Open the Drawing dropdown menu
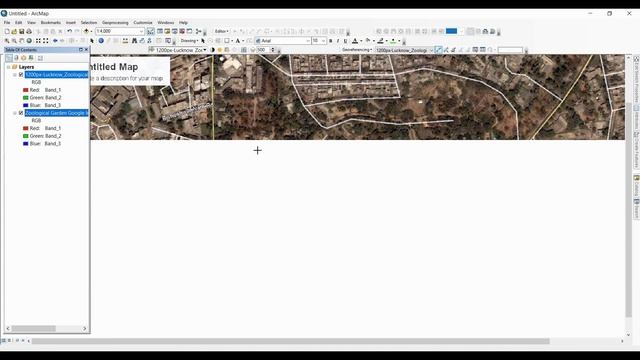 click(x=189, y=41)
